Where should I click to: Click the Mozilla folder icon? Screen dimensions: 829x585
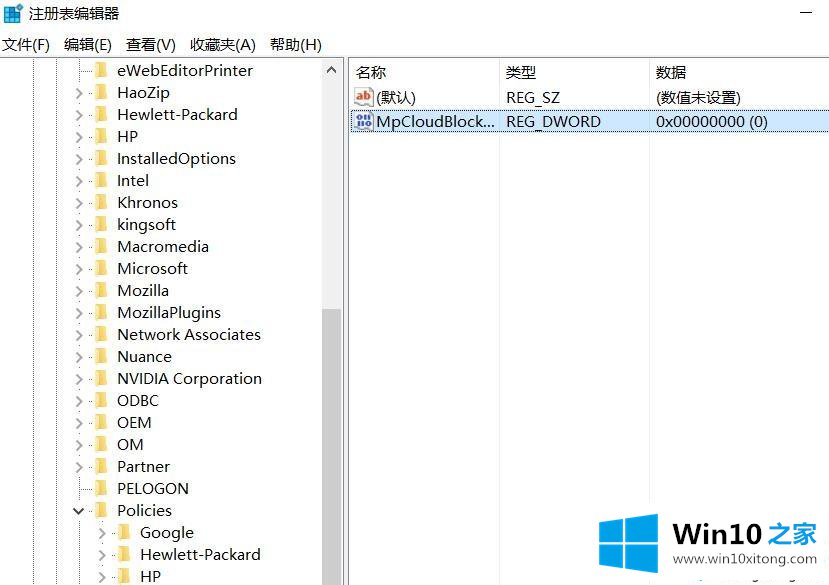102,290
